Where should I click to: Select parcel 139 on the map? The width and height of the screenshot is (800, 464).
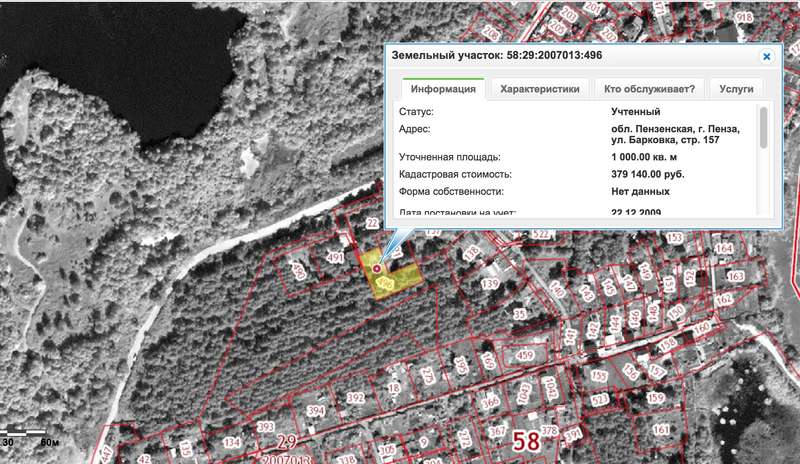[490, 283]
